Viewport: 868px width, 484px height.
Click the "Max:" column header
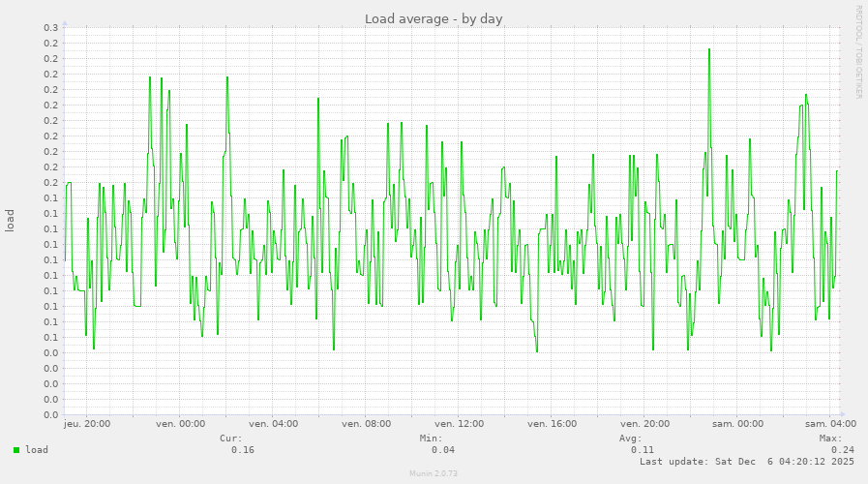[x=830, y=439]
